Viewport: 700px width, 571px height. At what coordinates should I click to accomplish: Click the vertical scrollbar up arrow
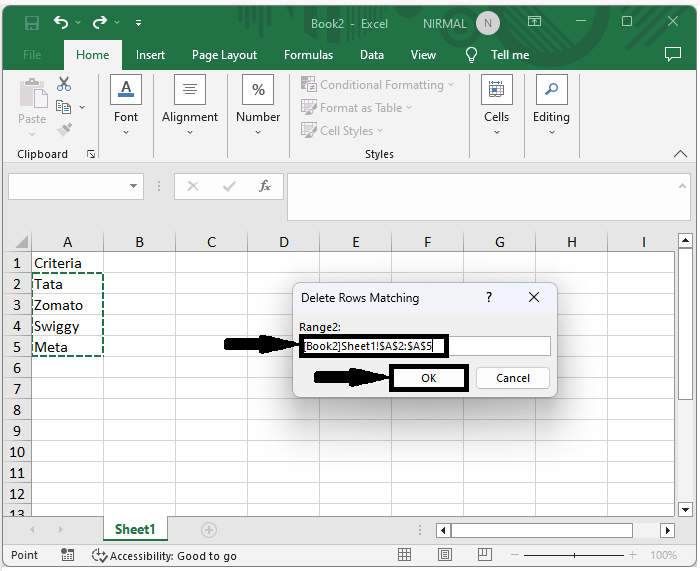point(685,241)
